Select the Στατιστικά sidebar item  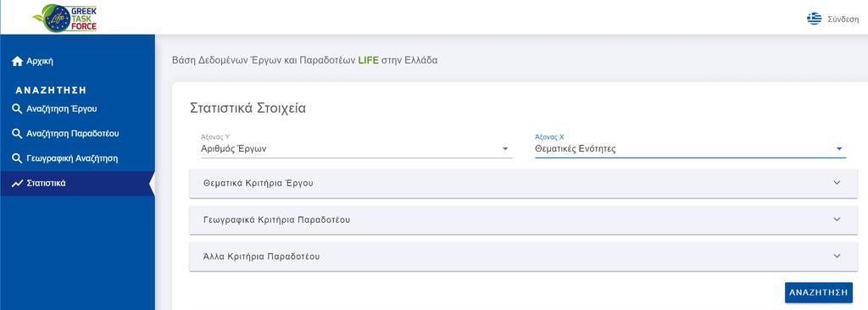pos(77,183)
